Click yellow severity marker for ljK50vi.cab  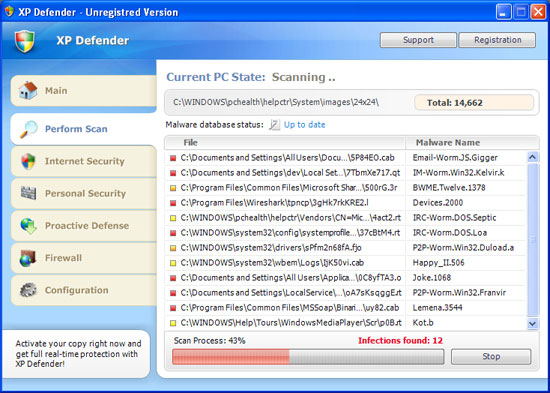[173, 263]
